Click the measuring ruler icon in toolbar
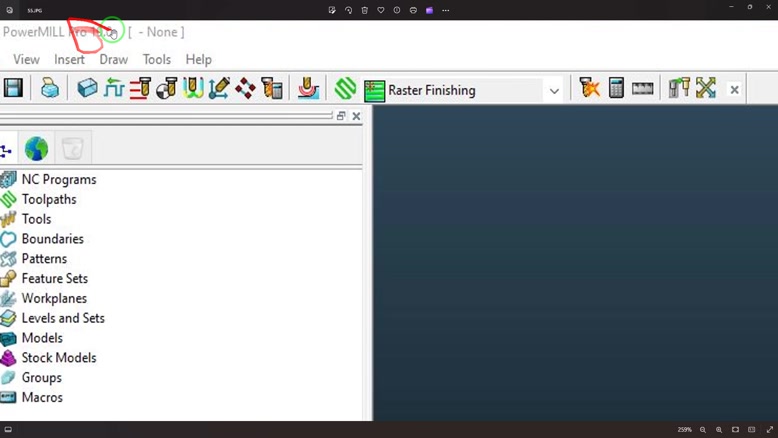The height and width of the screenshot is (438, 778). 643,89
